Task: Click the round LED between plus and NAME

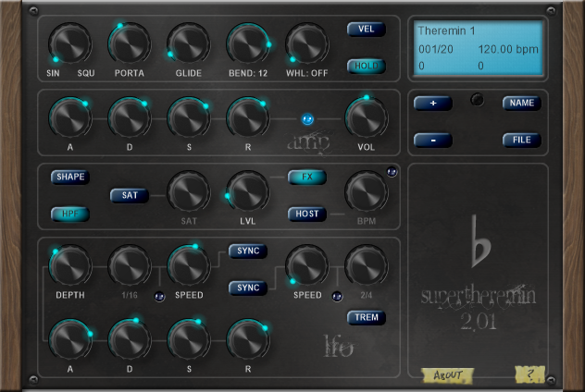Action: pyautogui.click(x=477, y=101)
